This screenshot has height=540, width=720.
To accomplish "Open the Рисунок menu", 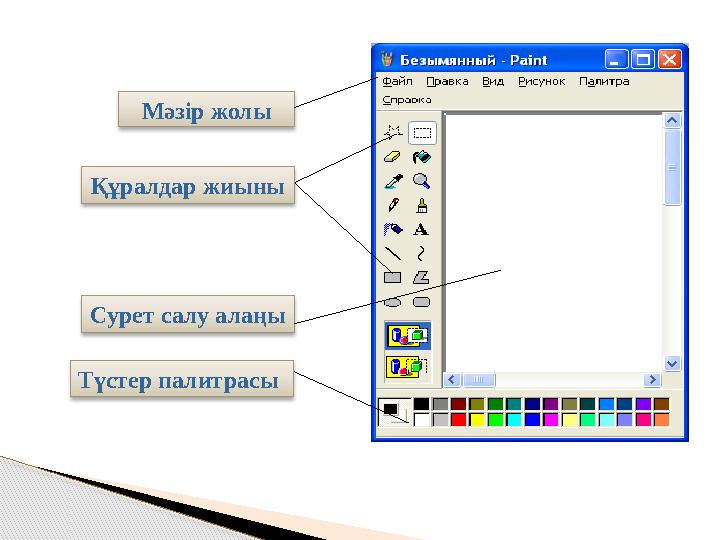I will [x=542, y=81].
